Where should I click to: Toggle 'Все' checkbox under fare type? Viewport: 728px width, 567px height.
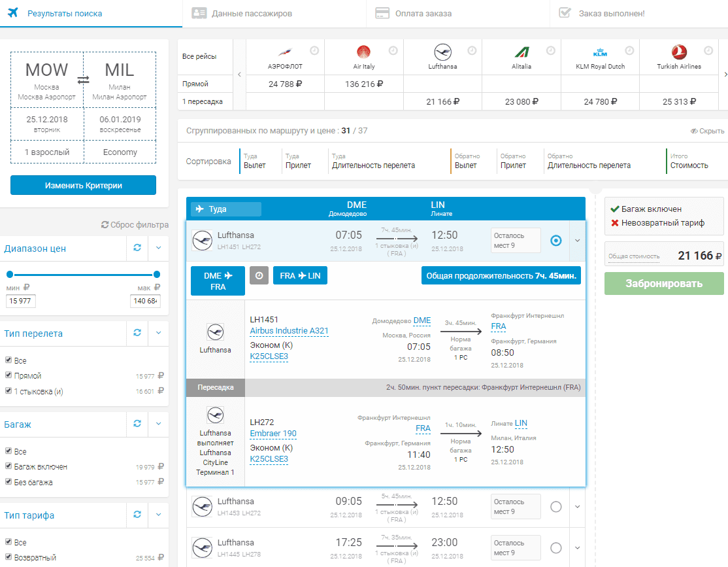(x=8, y=541)
